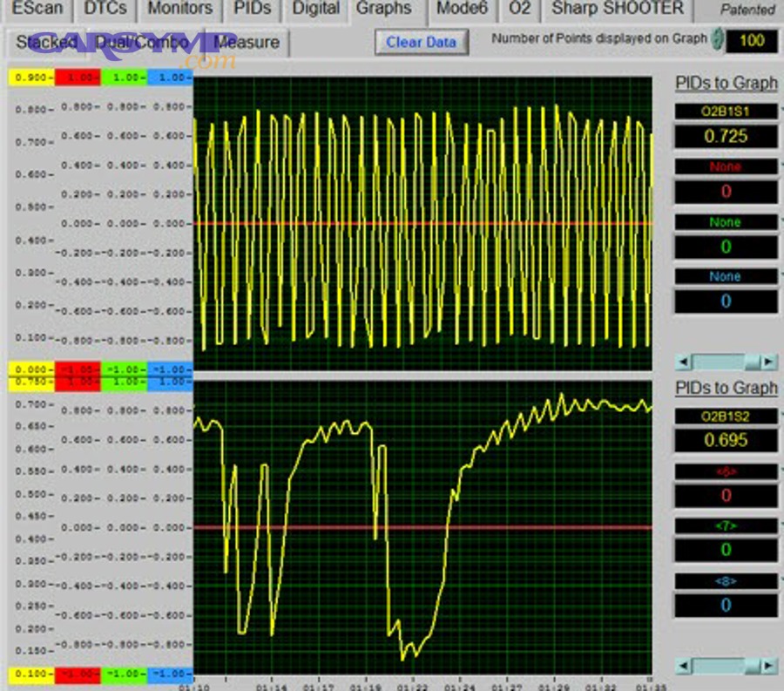
Task: Click the Clear Data button
Action: (x=422, y=41)
